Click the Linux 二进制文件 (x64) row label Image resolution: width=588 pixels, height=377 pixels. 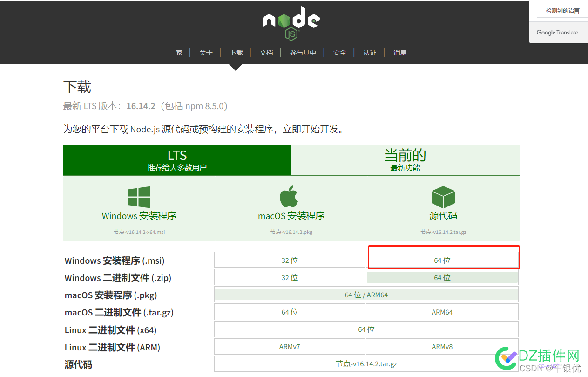click(110, 330)
